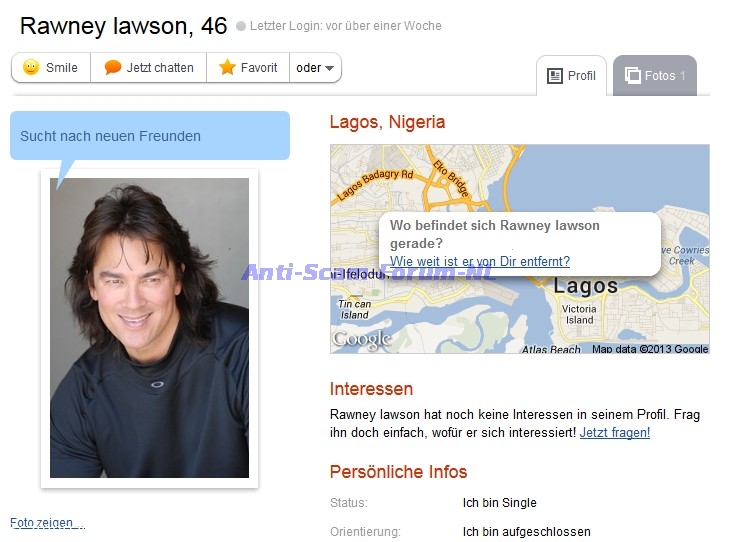
Task: Click the gray online status dot
Action: click(241, 26)
